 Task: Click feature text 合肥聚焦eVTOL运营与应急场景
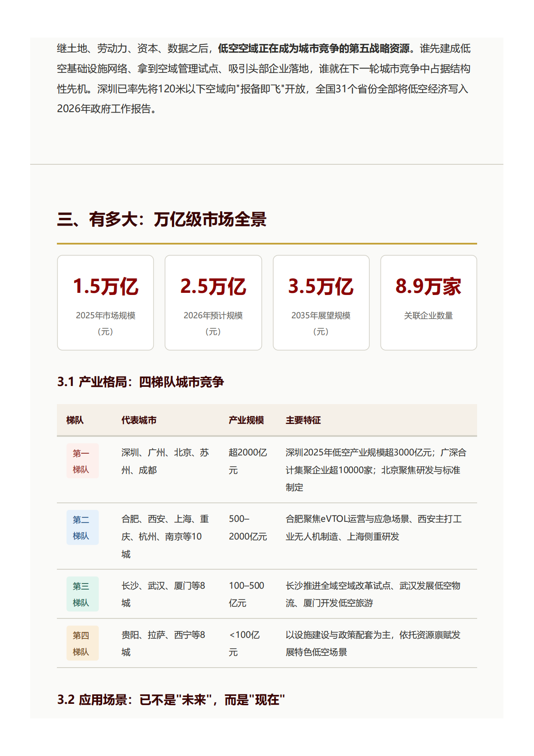[x=374, y=527]
